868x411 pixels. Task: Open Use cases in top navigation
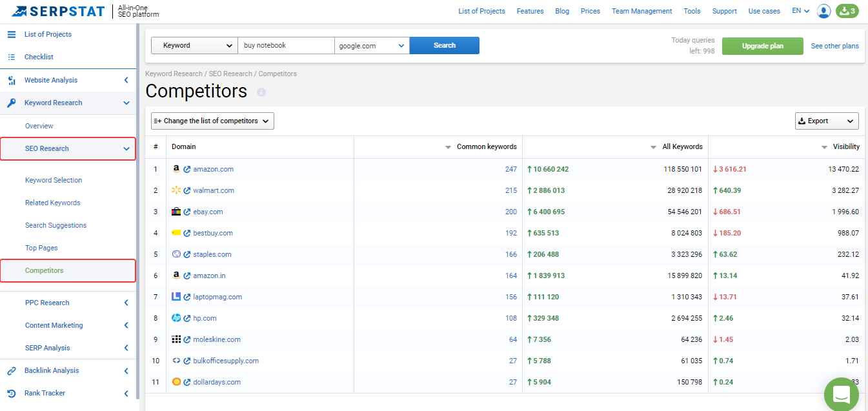[764, 11]
